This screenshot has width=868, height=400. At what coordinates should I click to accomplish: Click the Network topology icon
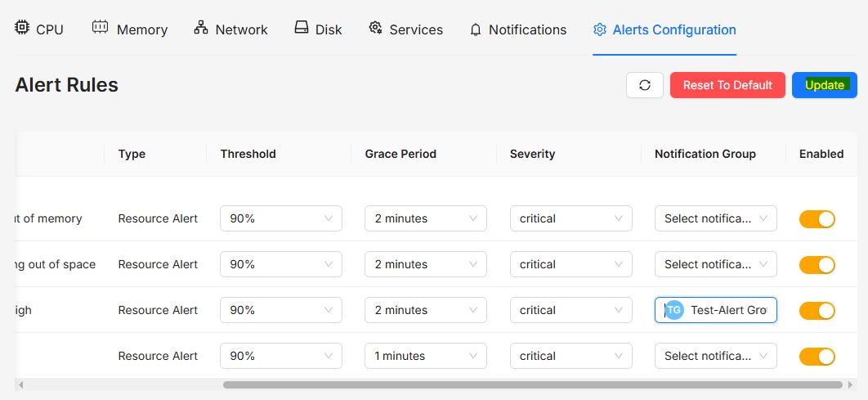tap(201, 27)
